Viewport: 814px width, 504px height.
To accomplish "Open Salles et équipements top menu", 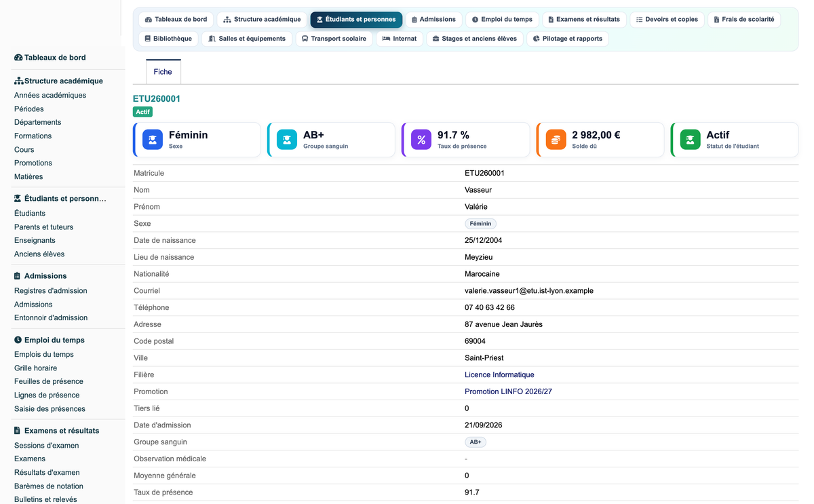I will tap(247, 39).
